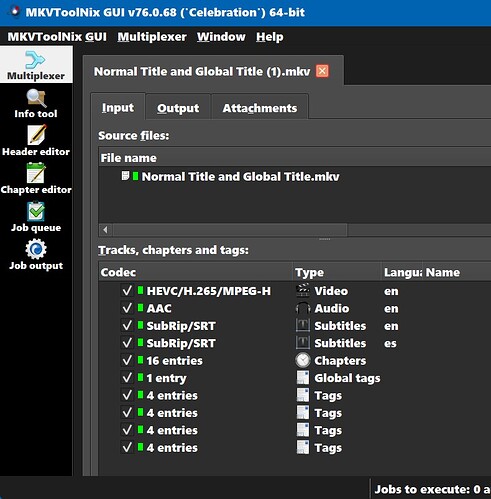Open the Multiplexer menu

click(152, 37)
